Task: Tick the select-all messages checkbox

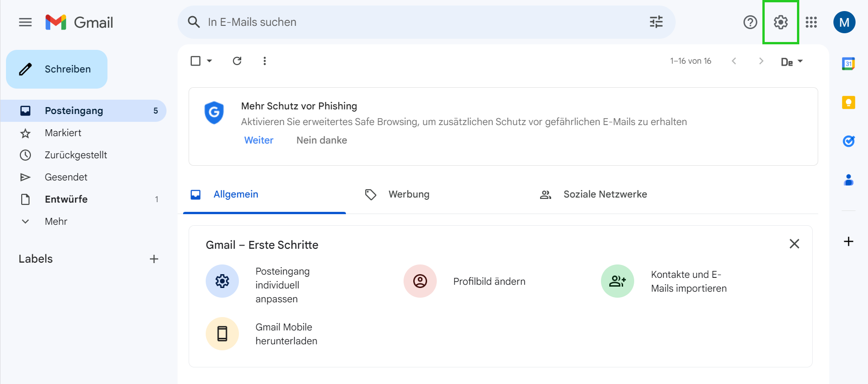Action: coord(196,61)
